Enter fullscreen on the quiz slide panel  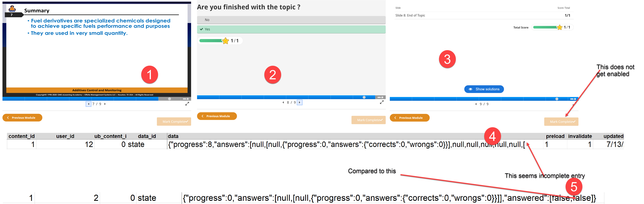[x=382, y=102]
